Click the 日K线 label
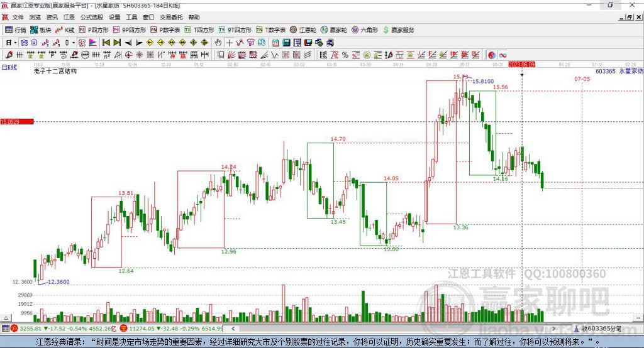This screenshot has width=644, height=348. [x=9, y=67]
